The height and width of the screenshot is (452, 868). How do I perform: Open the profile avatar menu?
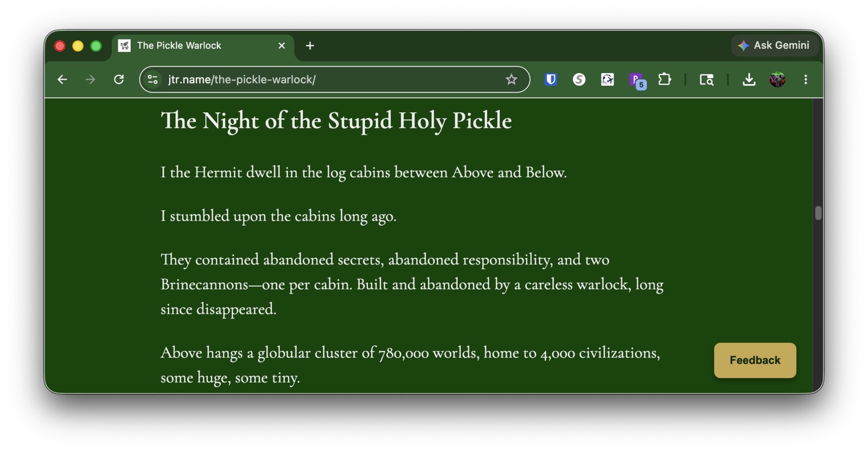pos(777,80)
